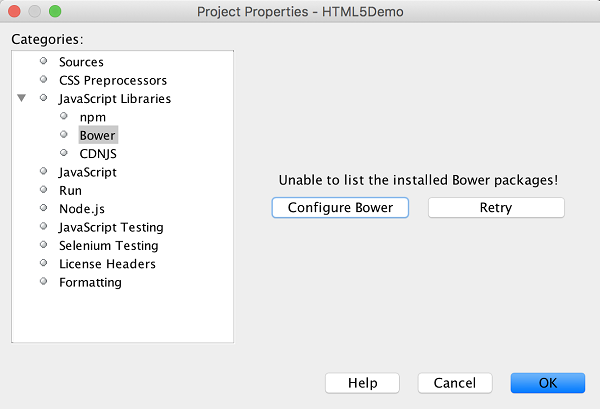The image size is (600, 409).
Task: Open Help for project properties
Action: [362, 383]
